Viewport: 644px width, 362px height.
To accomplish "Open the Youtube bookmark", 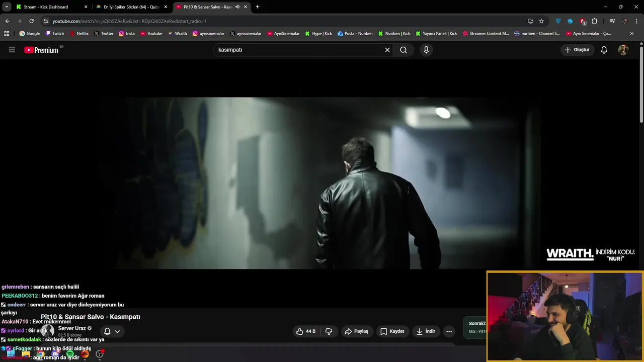I will tap(151, 34).
